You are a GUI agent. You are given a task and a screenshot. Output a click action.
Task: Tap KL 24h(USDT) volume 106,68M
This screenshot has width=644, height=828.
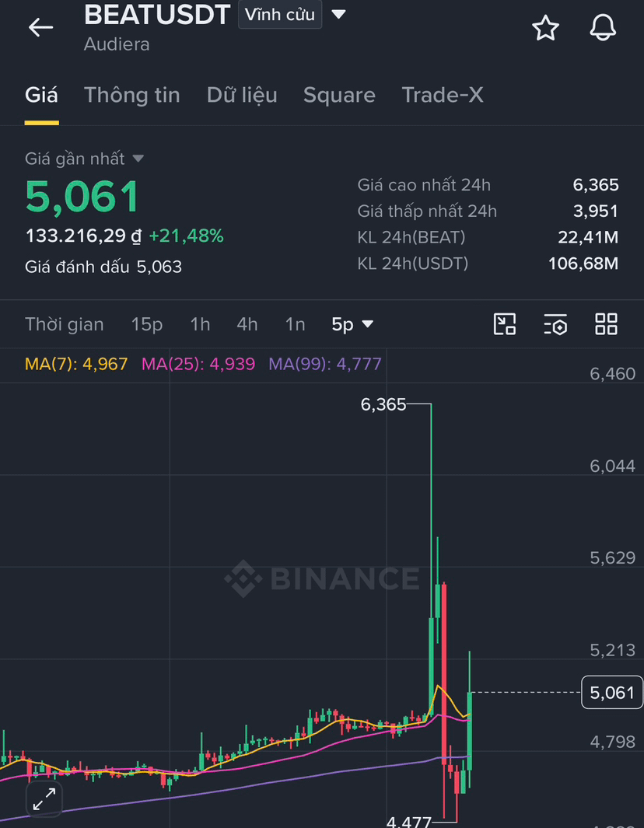[583, 264]
